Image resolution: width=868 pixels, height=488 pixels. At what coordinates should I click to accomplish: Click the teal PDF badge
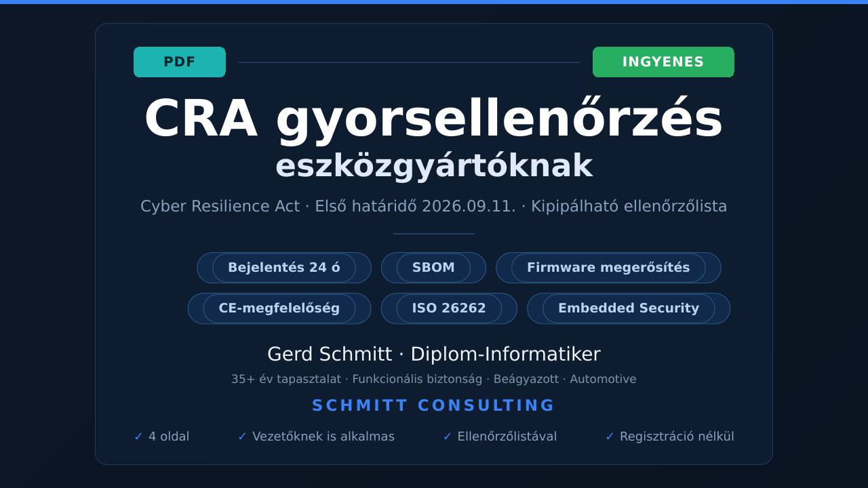(x=180, y=62)
